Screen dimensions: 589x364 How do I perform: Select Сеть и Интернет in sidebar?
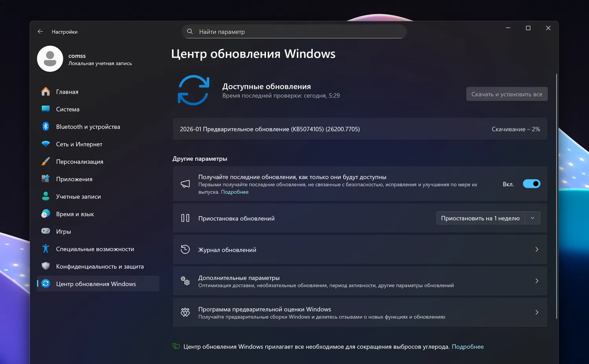pos(98,144)
